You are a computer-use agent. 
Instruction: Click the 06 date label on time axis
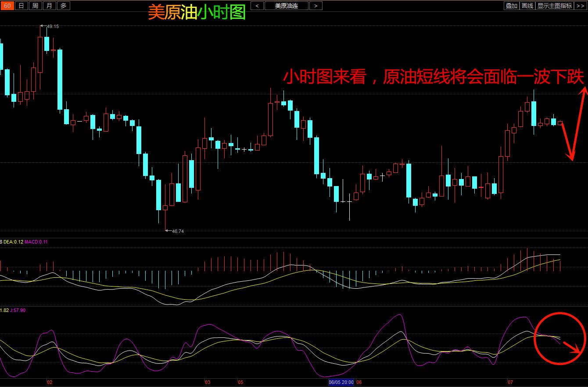(x=359, y=382)
